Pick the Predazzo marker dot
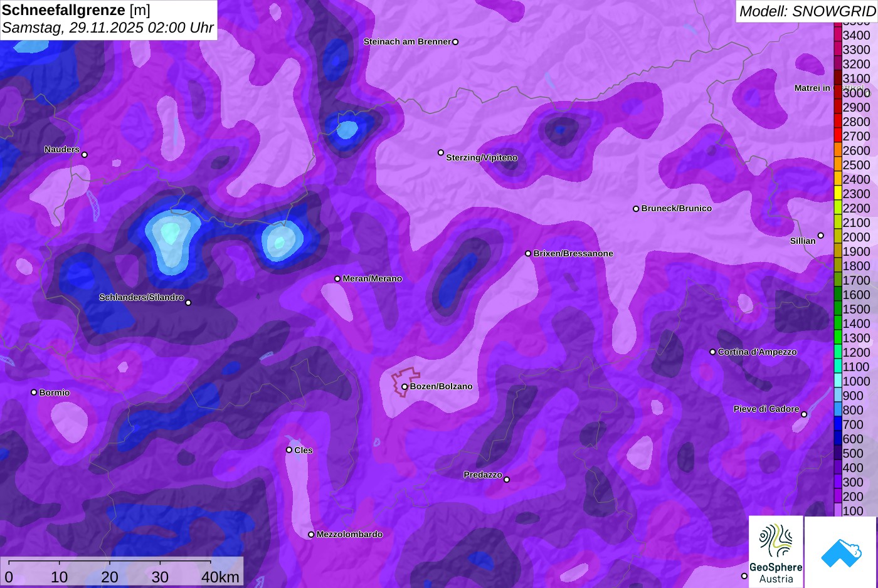This screenshot has width=878, height=588. point(507,480)
